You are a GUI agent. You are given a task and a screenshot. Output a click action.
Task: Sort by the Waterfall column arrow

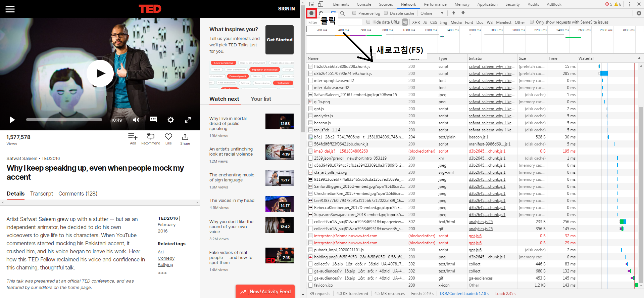[639, 58]
